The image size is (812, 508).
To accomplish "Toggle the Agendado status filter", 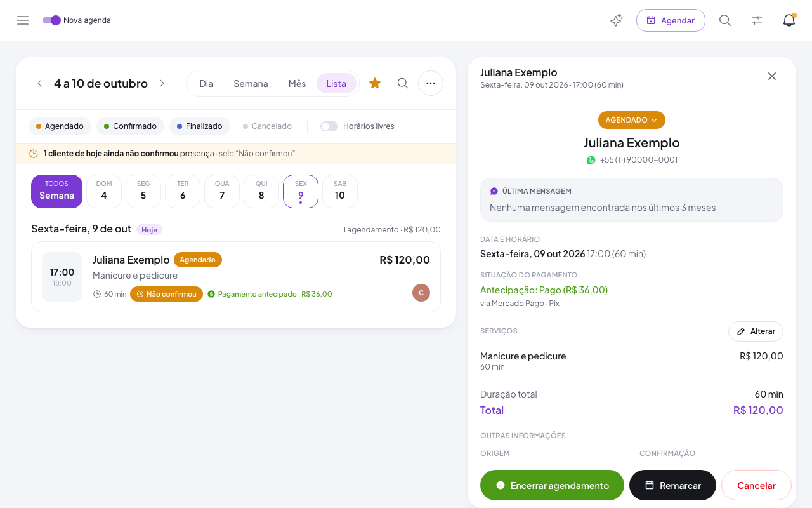I will pos(60,126).
